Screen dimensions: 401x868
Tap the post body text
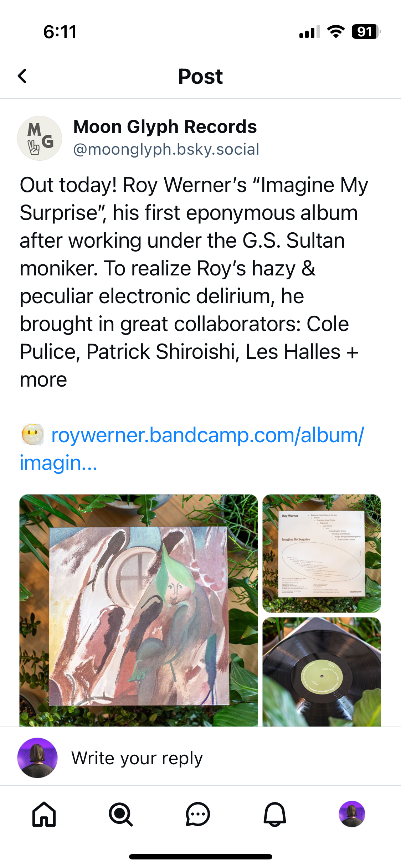point(194,282)
